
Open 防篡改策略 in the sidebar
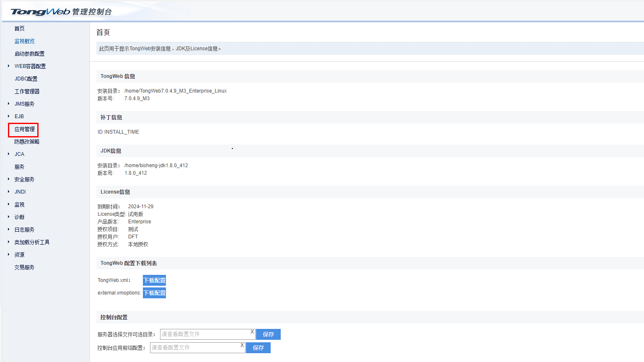pyautogui.click(x=27, y=142)
